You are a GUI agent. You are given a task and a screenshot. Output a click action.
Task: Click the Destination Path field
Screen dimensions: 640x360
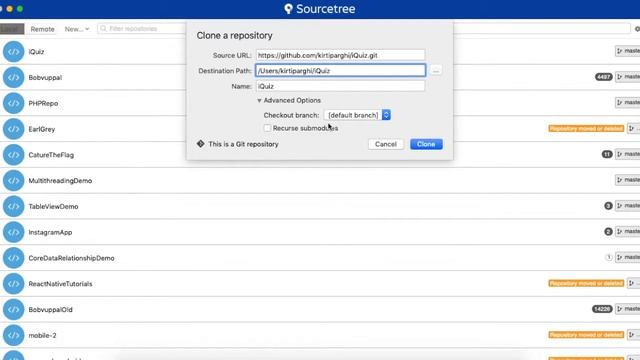click(340, 71)
